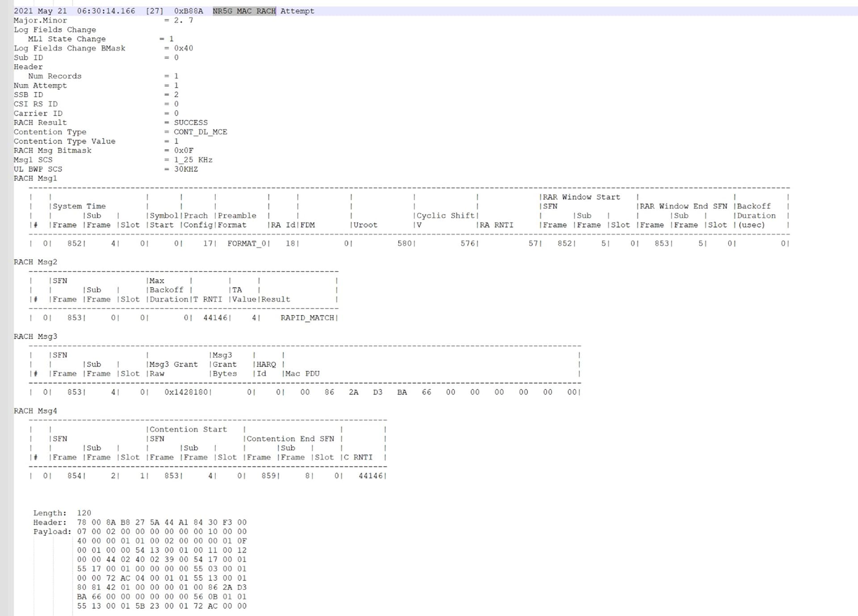Click the 'RACH Result' SUCCESS value

click(191, 123)
